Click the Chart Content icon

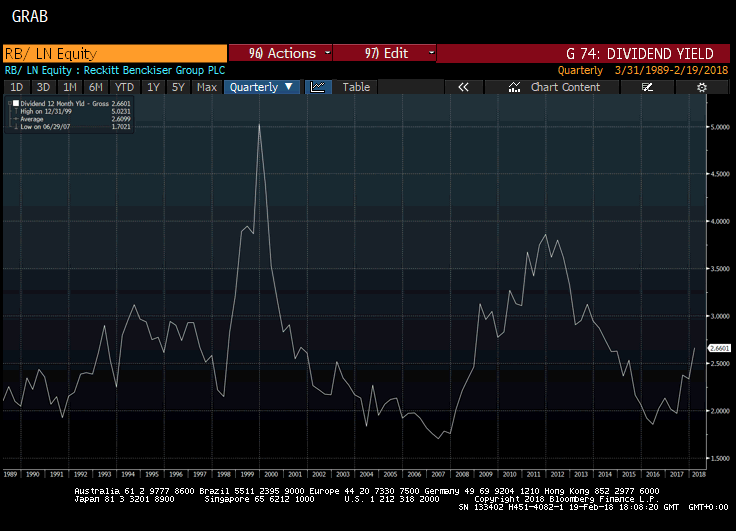tap(514, 87)
